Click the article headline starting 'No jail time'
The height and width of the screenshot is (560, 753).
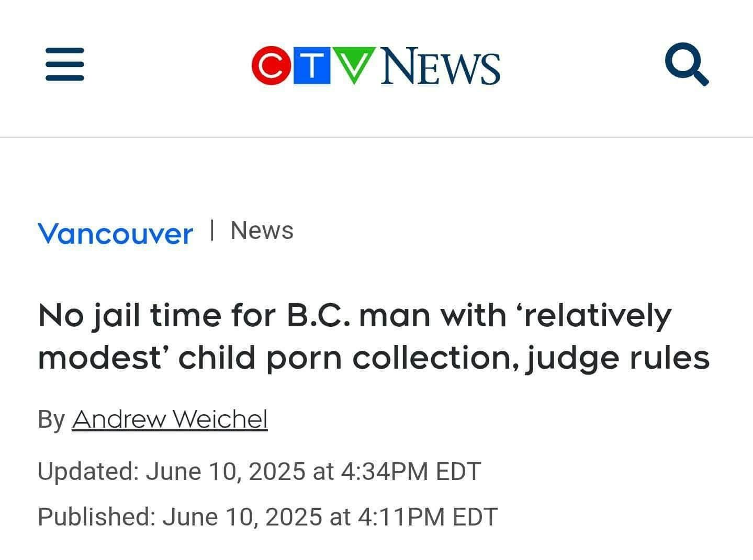374,337
